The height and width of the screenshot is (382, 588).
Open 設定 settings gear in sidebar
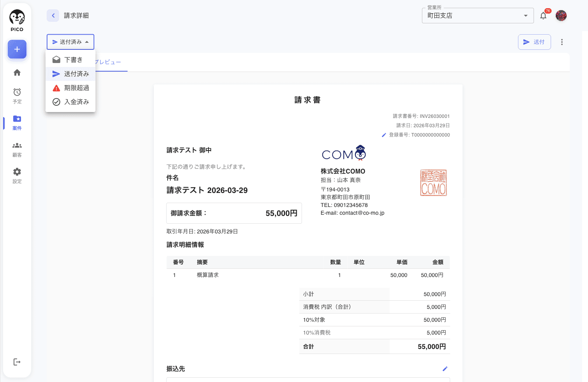point(17,176)
